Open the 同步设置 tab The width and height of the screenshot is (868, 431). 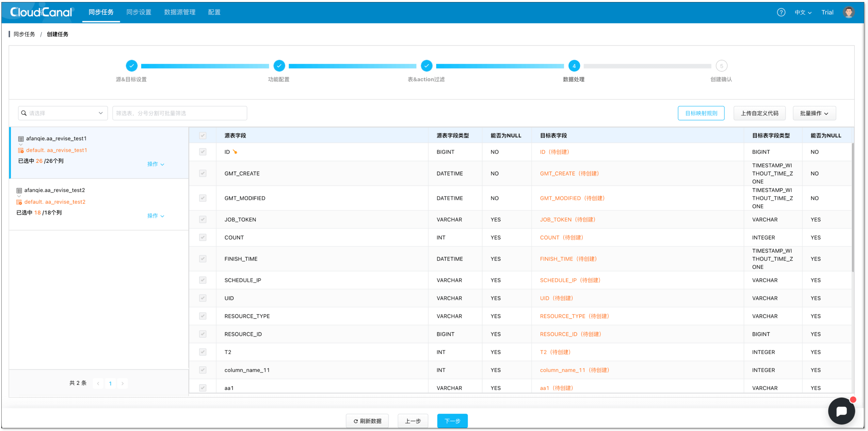[139, 12]
